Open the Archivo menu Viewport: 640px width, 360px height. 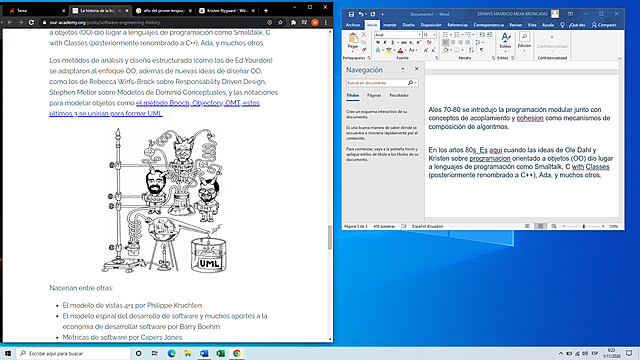353,25
